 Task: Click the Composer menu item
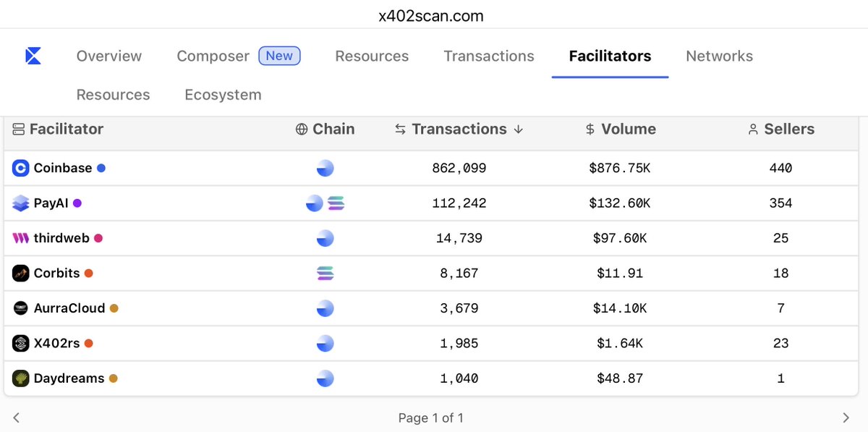click(213, 56)
